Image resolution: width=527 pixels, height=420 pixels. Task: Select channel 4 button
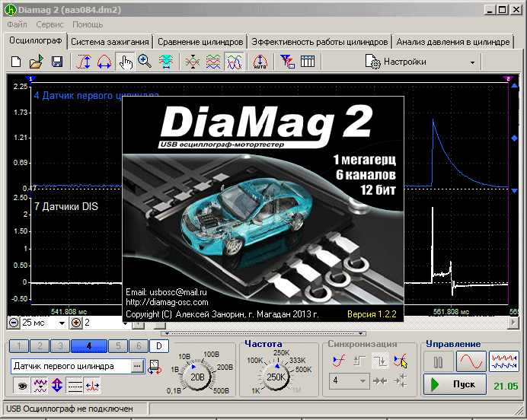pyautogui.click(x=89, y=346)
